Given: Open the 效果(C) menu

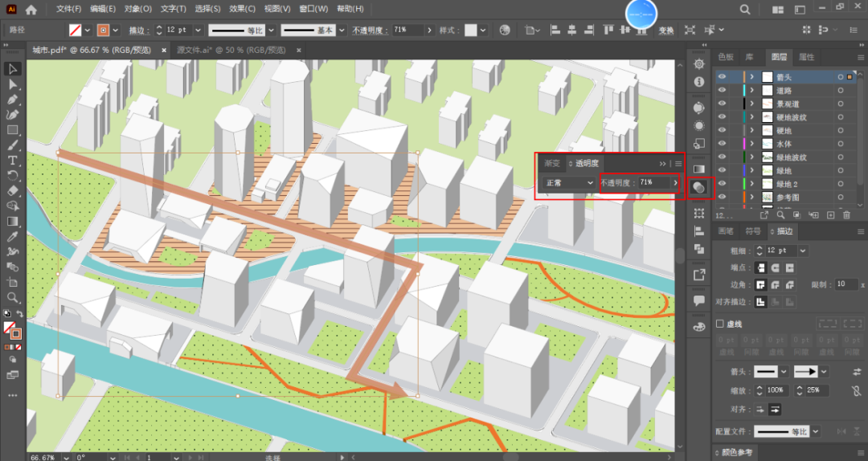Looking at the screenshot, I should [x=241, y=9].
